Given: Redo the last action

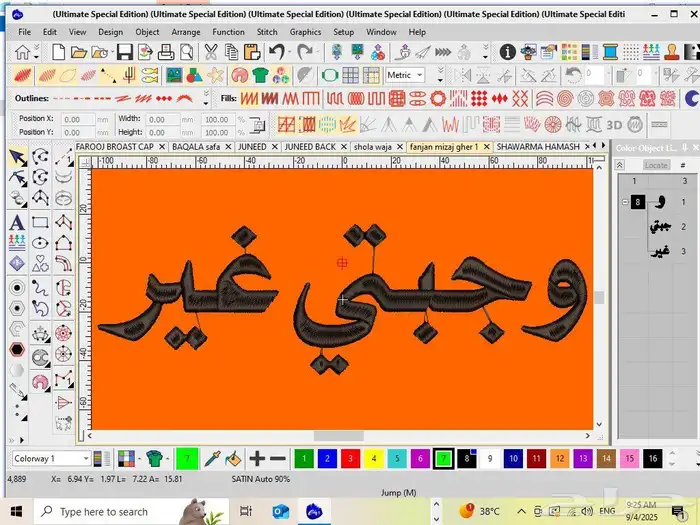Looking at the screenshot, I should point(305,52).
